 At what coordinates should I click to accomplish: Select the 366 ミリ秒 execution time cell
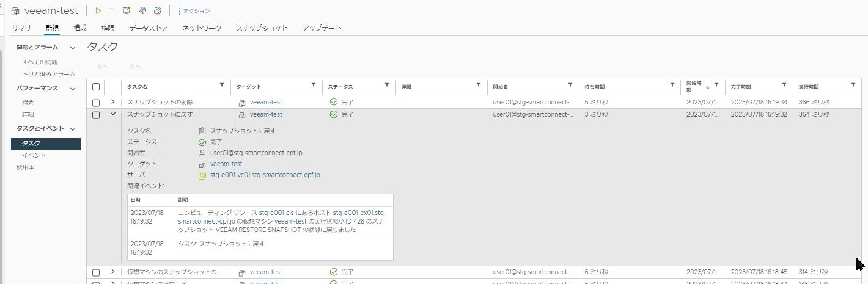click(x=814, y=103)
